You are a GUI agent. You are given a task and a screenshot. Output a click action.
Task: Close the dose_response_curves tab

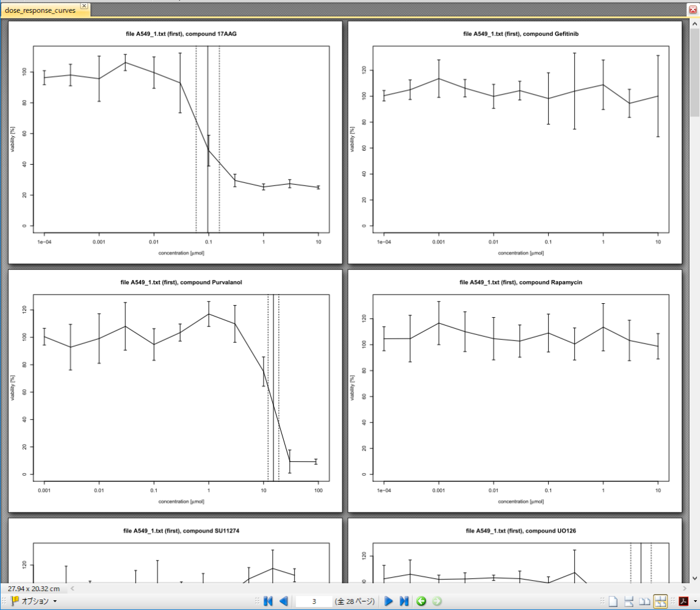84,6
